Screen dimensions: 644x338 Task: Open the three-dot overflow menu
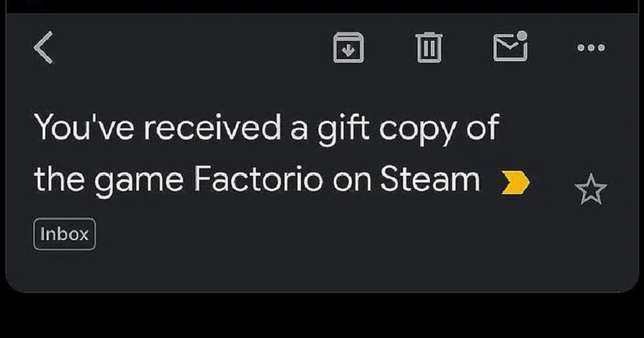pos(589,48)
